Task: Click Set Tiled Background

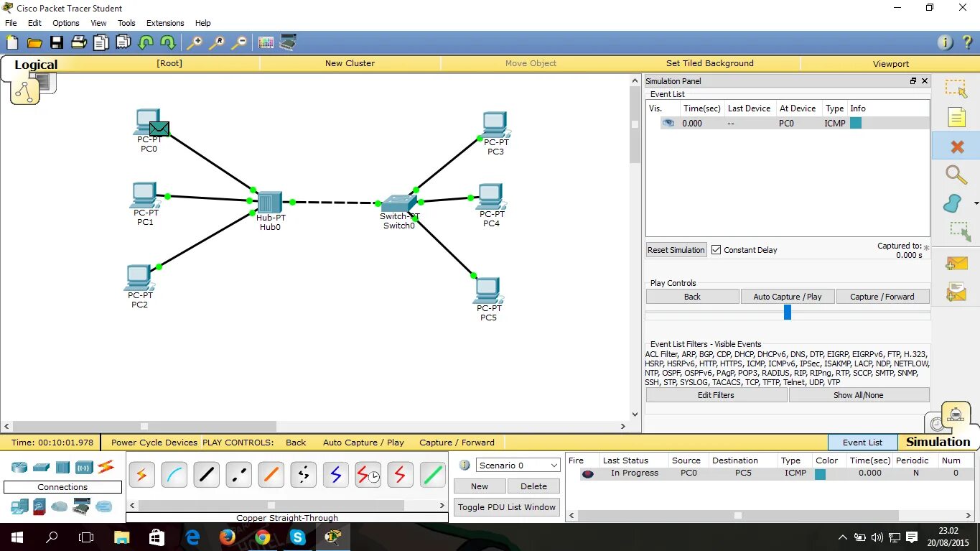Action: pyautogui.click(x=710, y=63)
